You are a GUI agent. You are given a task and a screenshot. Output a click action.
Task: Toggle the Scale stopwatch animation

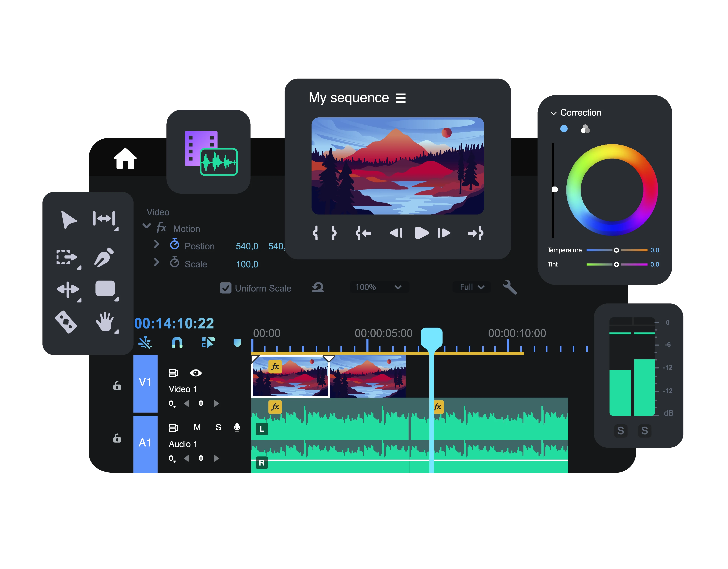[174, 262]
